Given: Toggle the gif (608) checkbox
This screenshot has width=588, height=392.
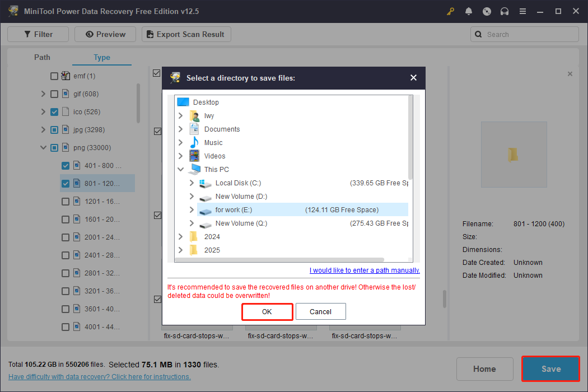Looking at the screenshot, I should (54, 94).
